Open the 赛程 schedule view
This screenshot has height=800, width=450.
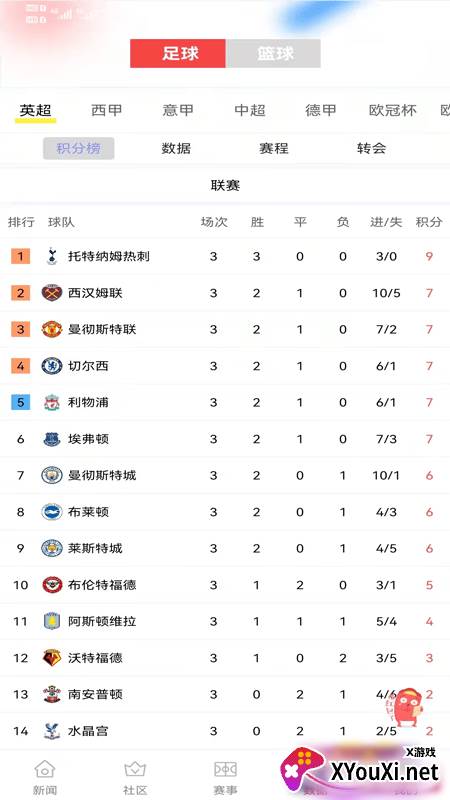[274, 148]
